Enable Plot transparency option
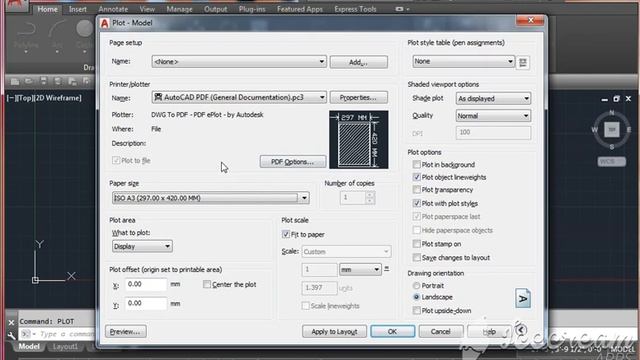The image size is (640, 360). point(416,190)
